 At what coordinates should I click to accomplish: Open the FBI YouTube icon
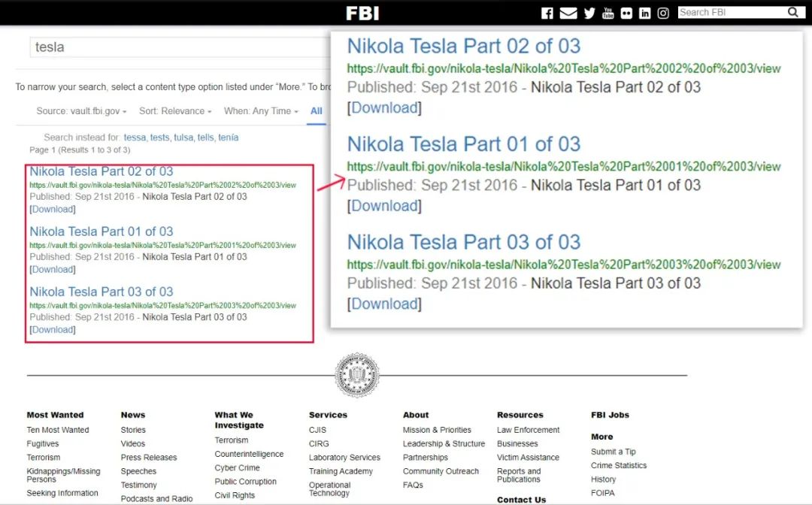[608, 13]
